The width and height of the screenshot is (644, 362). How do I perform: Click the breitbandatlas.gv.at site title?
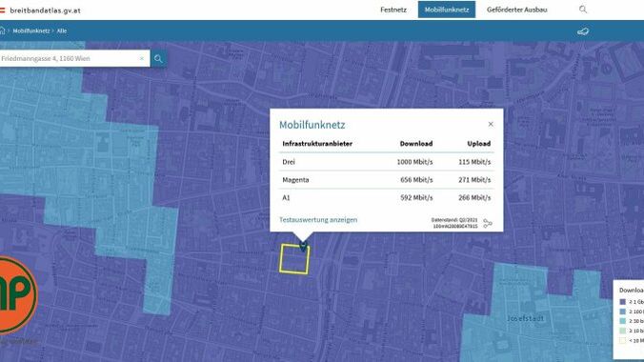click(45, 10)
